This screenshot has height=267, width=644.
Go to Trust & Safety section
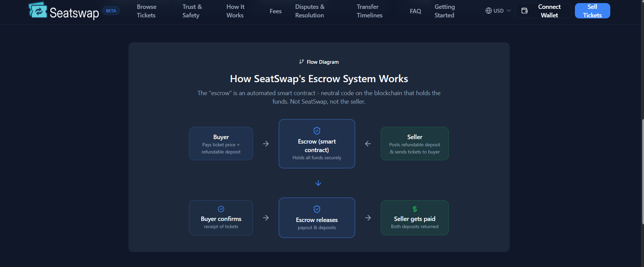click(192, 11)
